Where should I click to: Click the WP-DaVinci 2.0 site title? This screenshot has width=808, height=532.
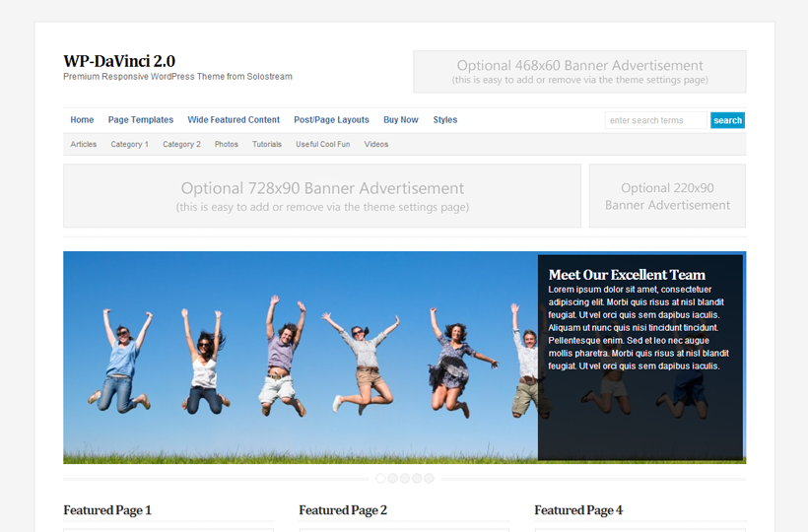[x=119, y=61]
